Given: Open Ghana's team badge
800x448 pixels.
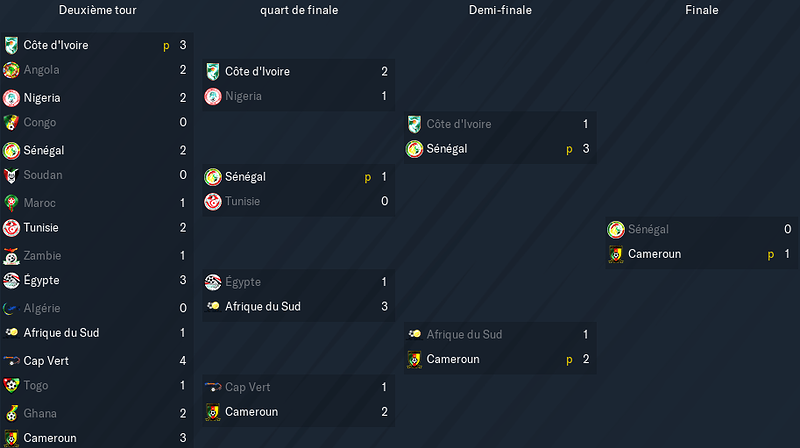Looking at the screenshot, I should pyautogui.click(x=11, y=413).
